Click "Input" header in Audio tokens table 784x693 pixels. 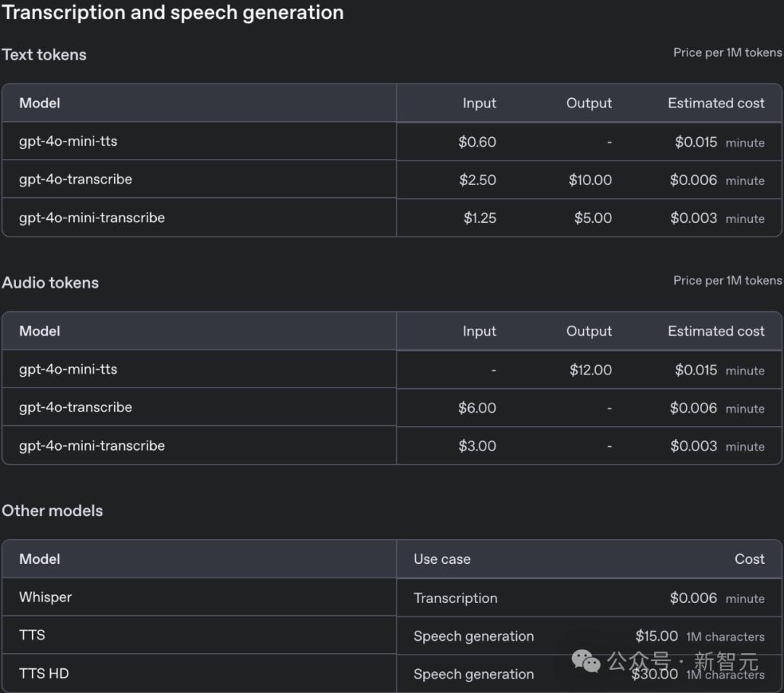coord(479,331)
